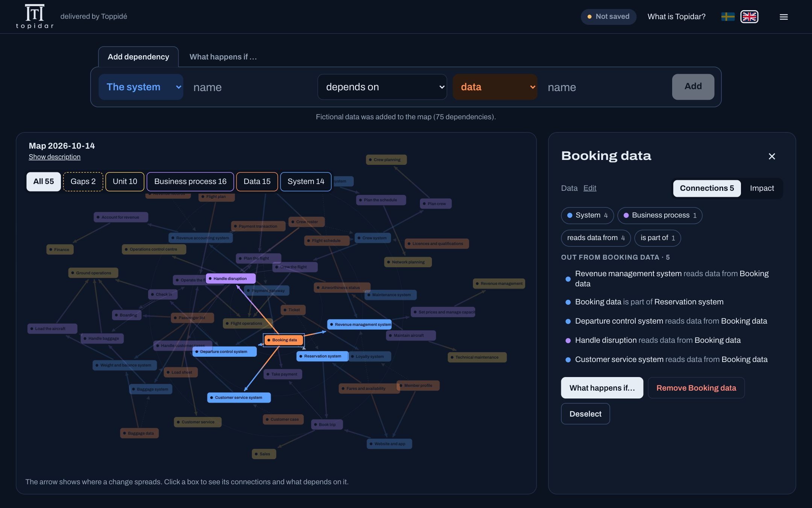This screenshot has width=812, height=508.
Task: Focus the second name field before Add
Action: click(605, 87)
